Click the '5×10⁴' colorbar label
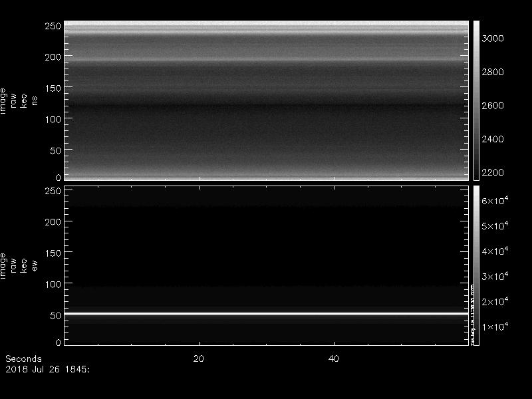 point(495,225)
